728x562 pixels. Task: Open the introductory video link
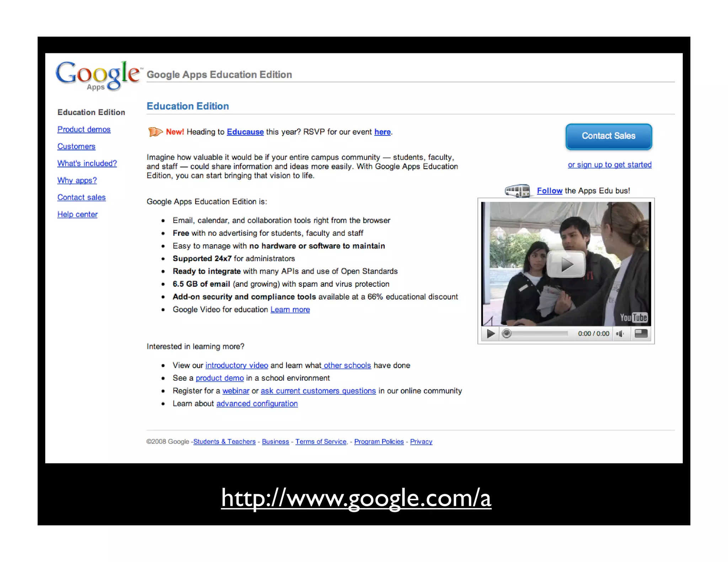click(236, 365)
